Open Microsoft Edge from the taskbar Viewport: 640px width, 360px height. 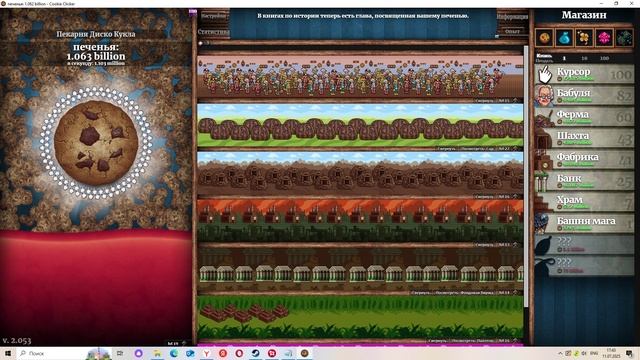(x=174, y=353)
